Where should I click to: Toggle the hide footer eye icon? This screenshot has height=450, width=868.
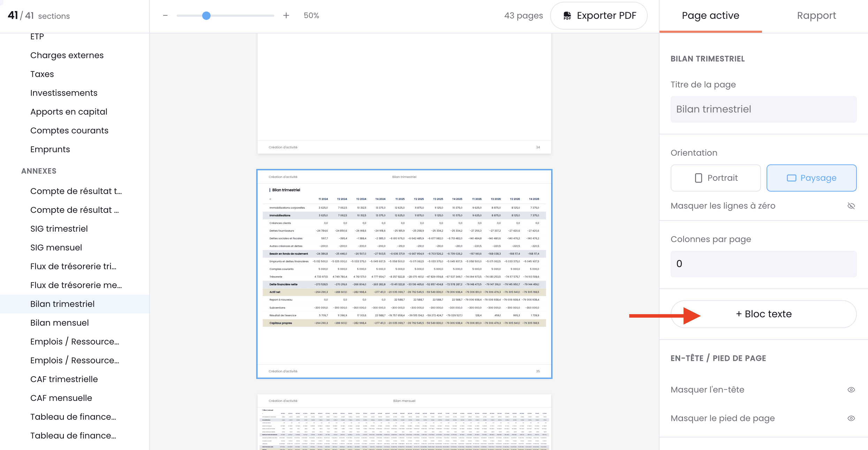(x=851, y=418)
